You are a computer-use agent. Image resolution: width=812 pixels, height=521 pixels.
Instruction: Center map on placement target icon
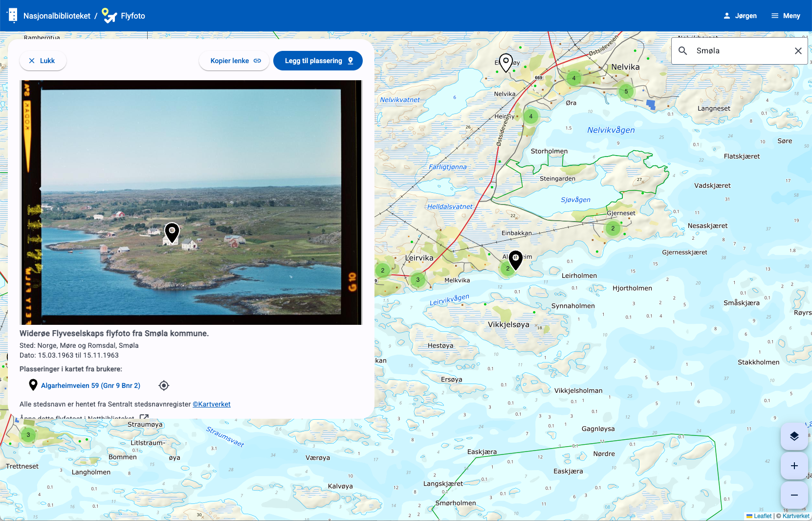[x=164, y=385]
